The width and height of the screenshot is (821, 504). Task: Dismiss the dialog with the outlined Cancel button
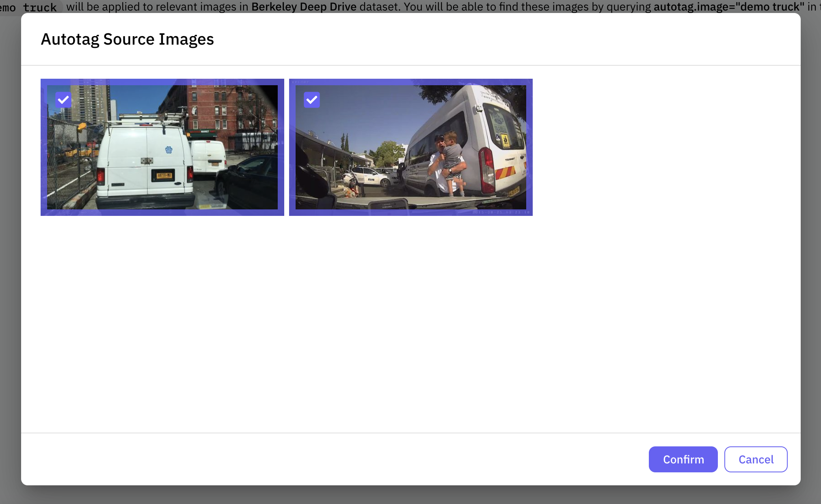(756, 459)
